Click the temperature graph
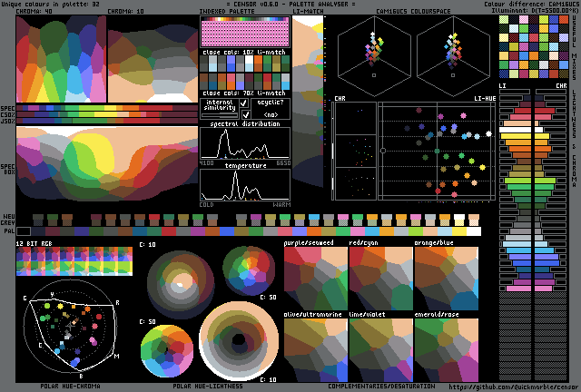This screenshot has height=392, width=581. click(245, 185)
